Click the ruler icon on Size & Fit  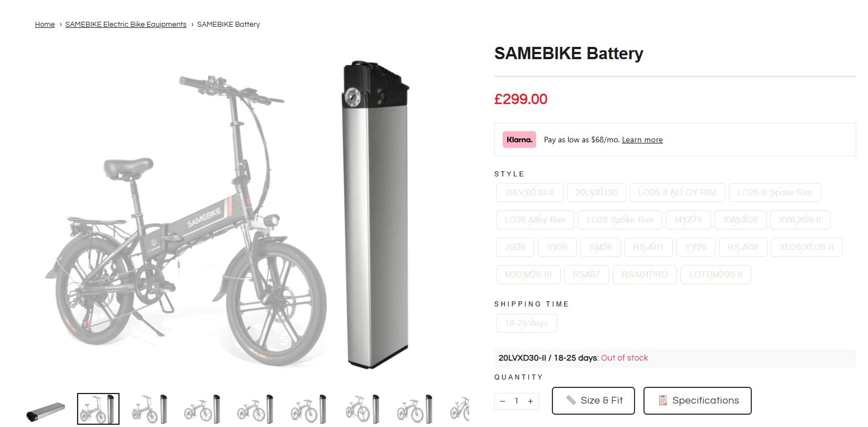coord(571,400)
